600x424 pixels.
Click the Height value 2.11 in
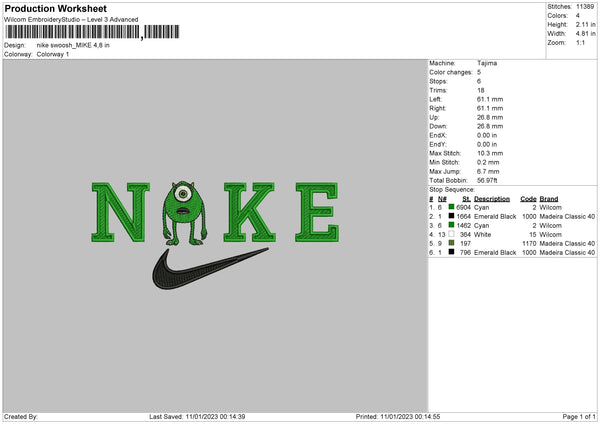[x=585, y=24]
